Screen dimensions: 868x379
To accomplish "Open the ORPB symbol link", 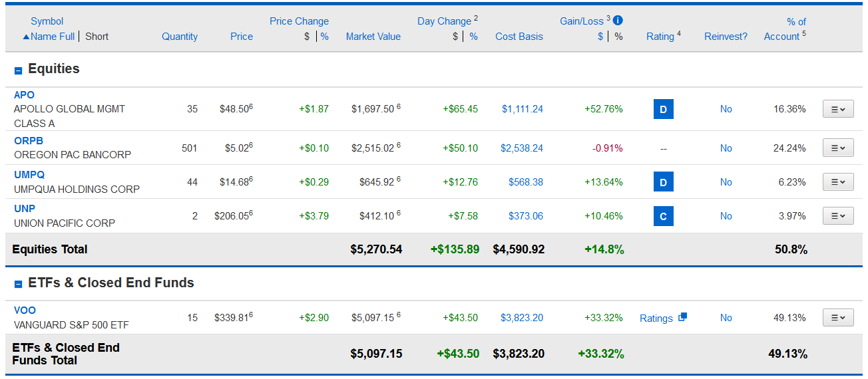I will click(x=29, y=141).
